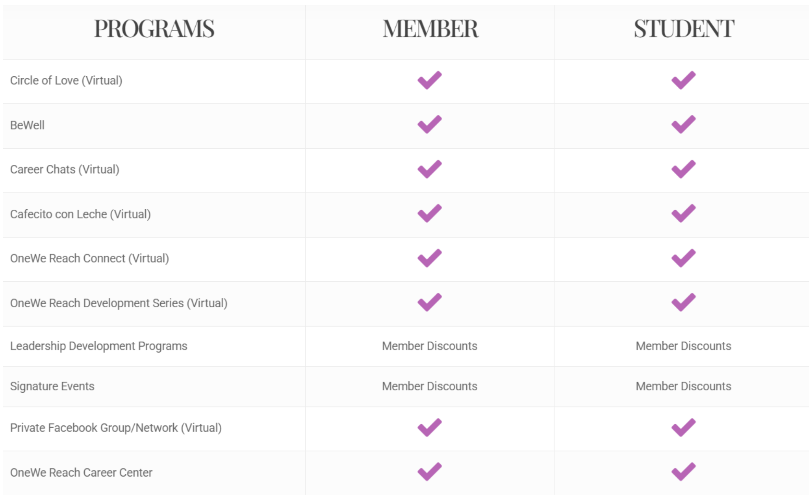Click Student checkmark for Career Chats
The width and height of the screenshot is (812, 504).
click(683, 169)
